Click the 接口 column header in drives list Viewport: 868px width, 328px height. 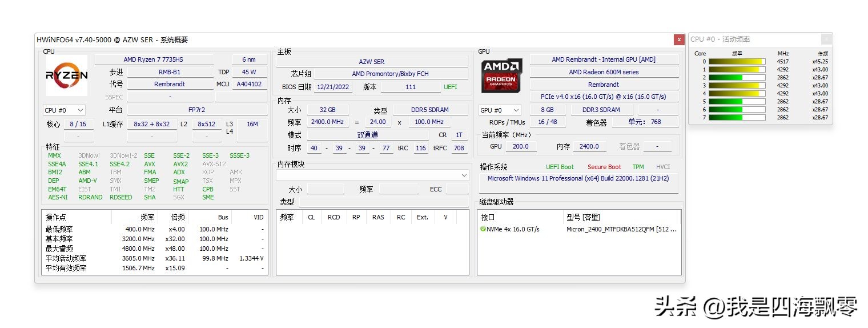click(x=520, y=217)
